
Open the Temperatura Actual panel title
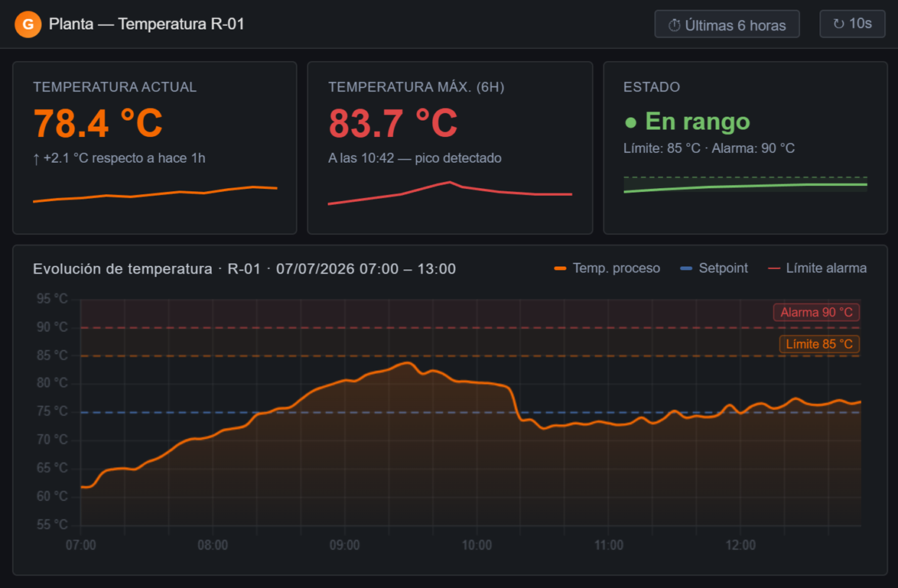point(115,87)
